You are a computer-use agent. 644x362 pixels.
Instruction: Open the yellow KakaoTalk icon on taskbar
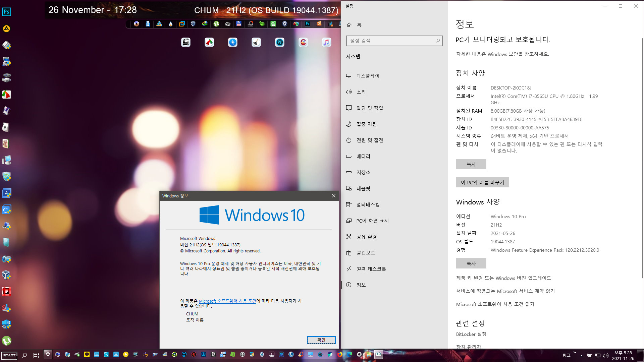(x=87, y=354)
